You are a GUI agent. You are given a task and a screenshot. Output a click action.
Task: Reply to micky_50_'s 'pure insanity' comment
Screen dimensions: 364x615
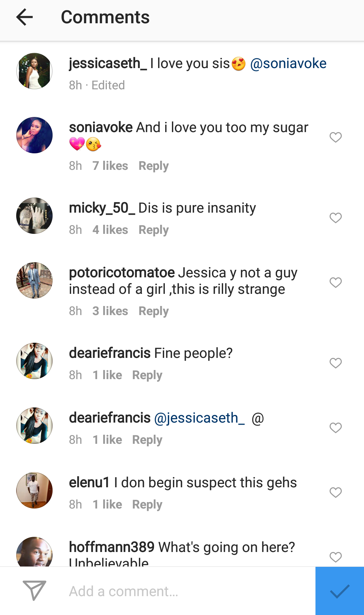154,230
